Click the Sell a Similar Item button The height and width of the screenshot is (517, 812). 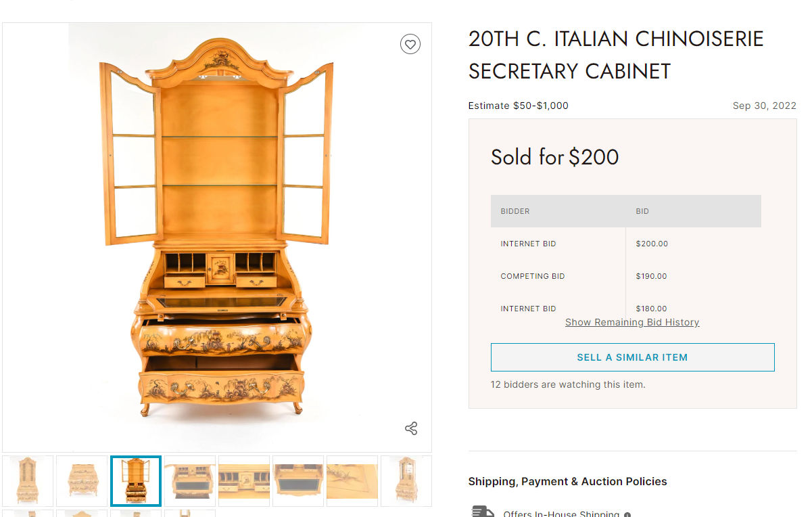[x=632, y=357]
